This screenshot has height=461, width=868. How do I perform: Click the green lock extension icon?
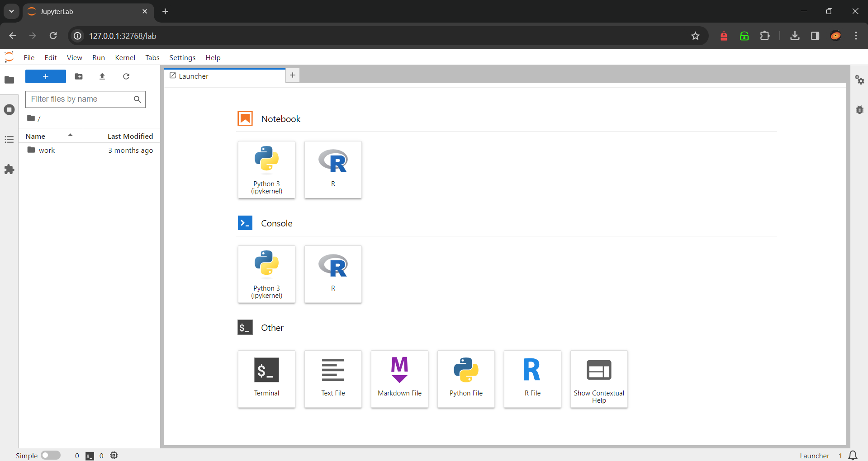tap(745, 36)
